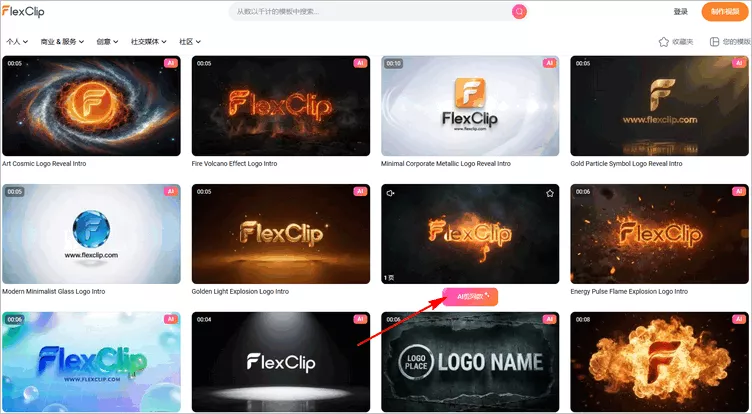
Task: Open the fire explosion F thumbnail
Action: coord(659,362)
